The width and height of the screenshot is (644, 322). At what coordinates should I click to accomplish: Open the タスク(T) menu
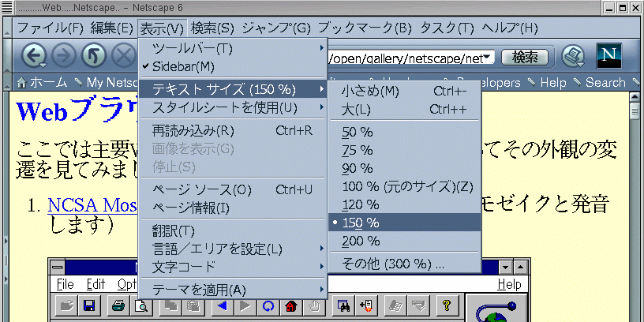pyautogui.click(x=447, y=28)
